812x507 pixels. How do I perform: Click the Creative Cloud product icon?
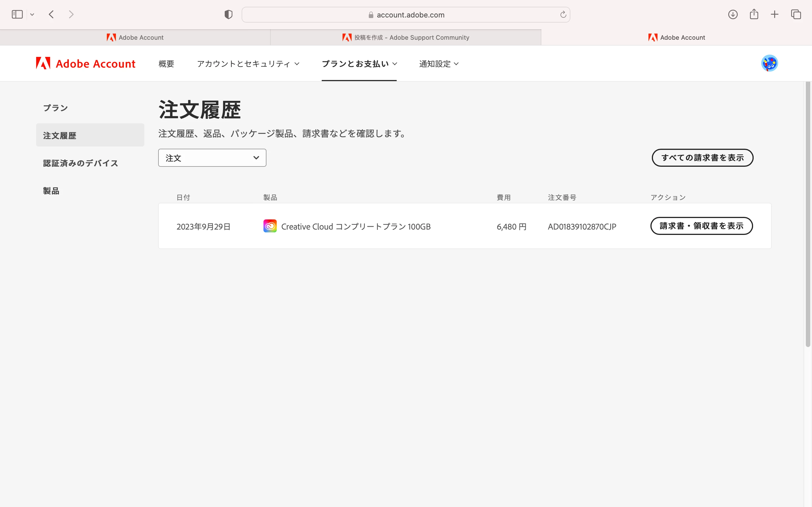(270, 226)
